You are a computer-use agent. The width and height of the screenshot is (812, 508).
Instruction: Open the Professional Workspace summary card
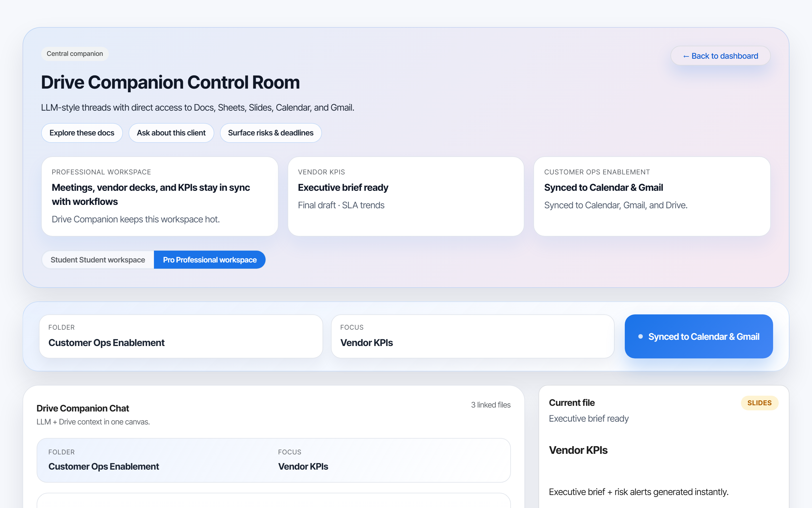coord(160,196)
